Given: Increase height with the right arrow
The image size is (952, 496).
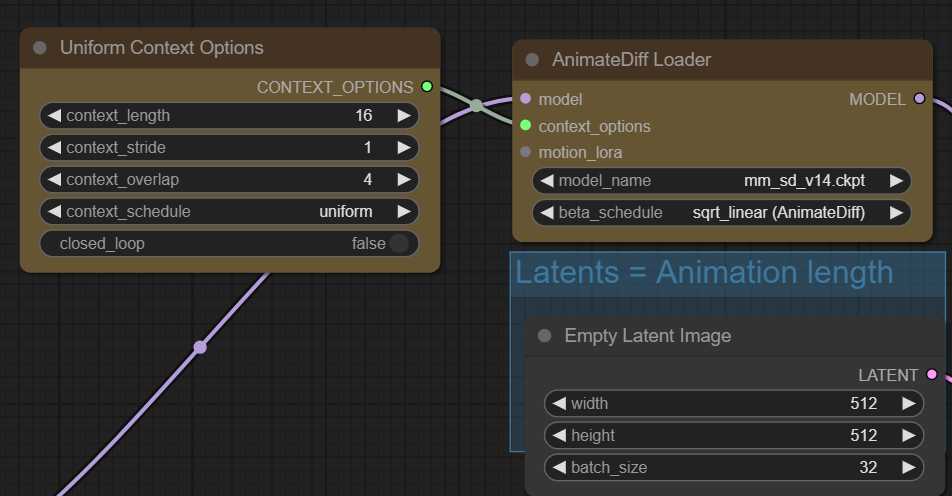Looking at the screenshot, I should pyautogui.click(x=908, y=435).
